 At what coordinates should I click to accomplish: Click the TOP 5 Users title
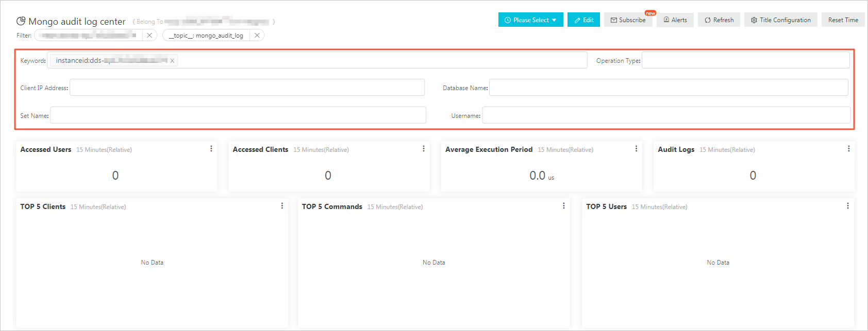(x=606, y=206)
